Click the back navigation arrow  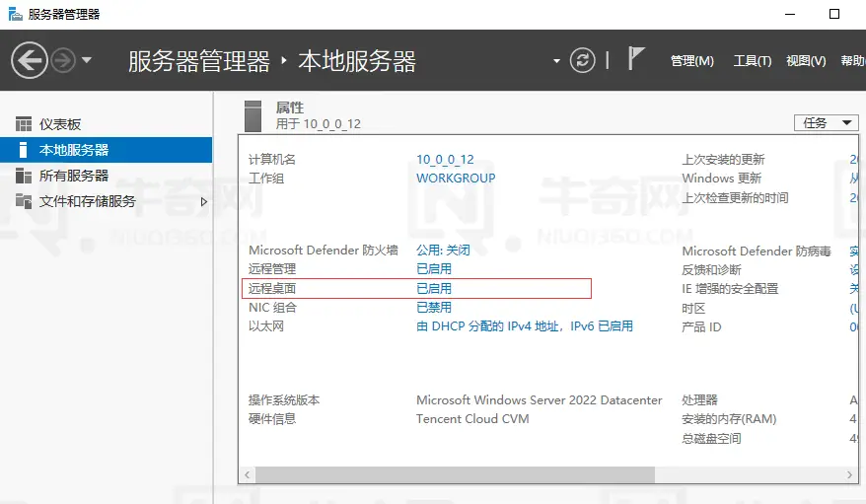[x=30, y=60]
